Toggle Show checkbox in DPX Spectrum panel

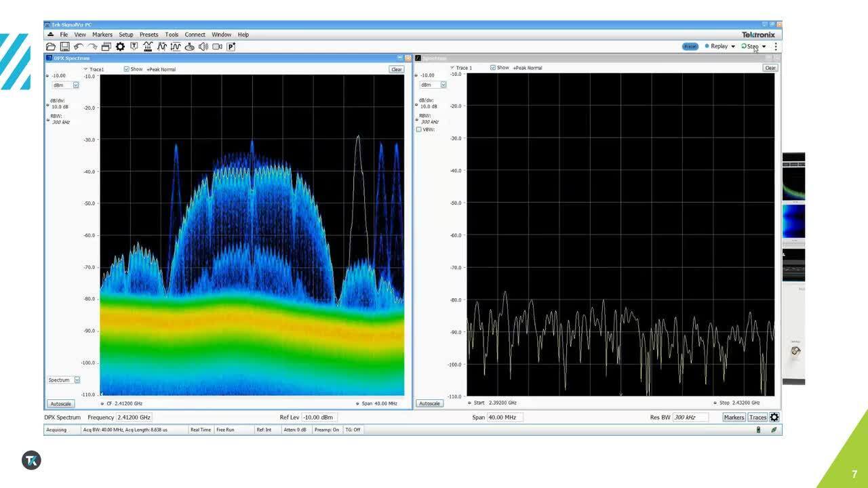[x=127, y=69]
